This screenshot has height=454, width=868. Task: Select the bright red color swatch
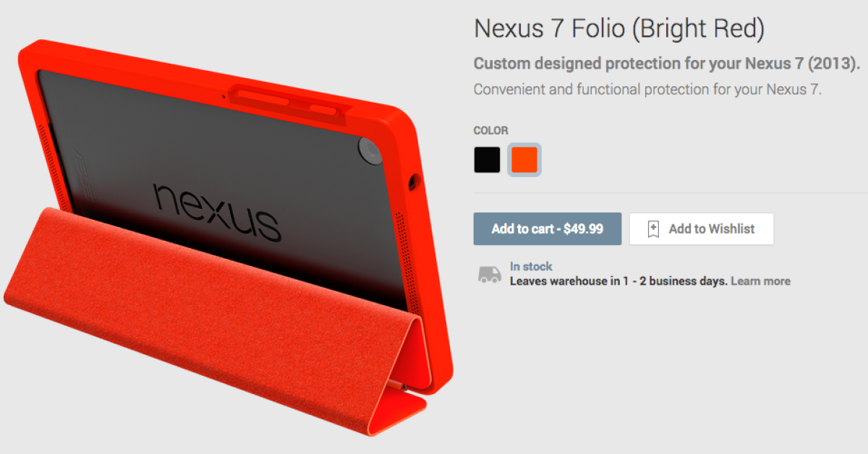[x=524, y=159]
